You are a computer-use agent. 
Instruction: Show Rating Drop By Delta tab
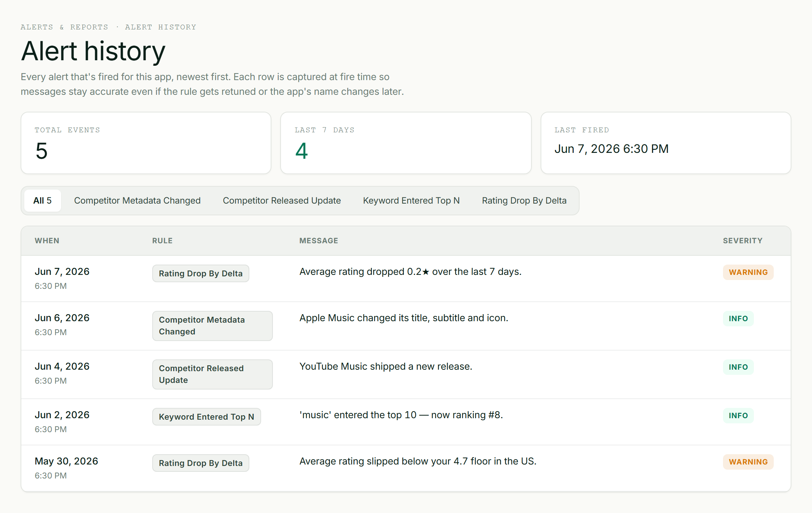point(524,201)
